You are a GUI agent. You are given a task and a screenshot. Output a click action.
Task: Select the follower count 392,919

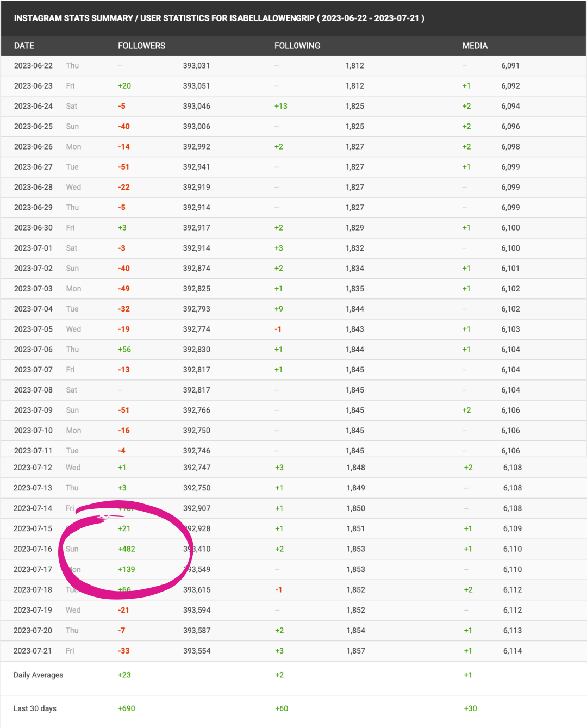coord(196,187)
